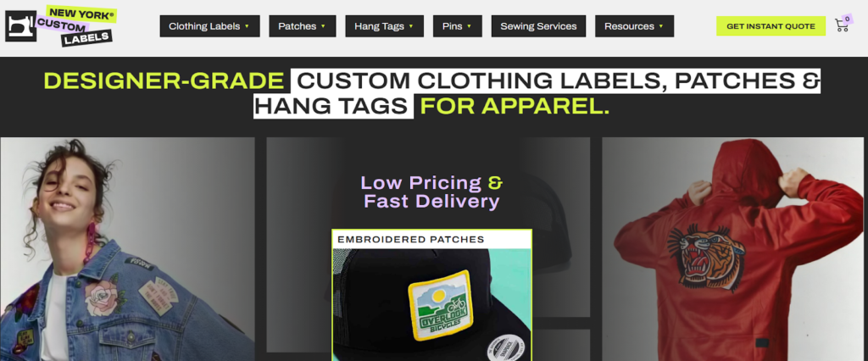Click the denim jacket model photo
868x361 pixels.
click(127, 249)
